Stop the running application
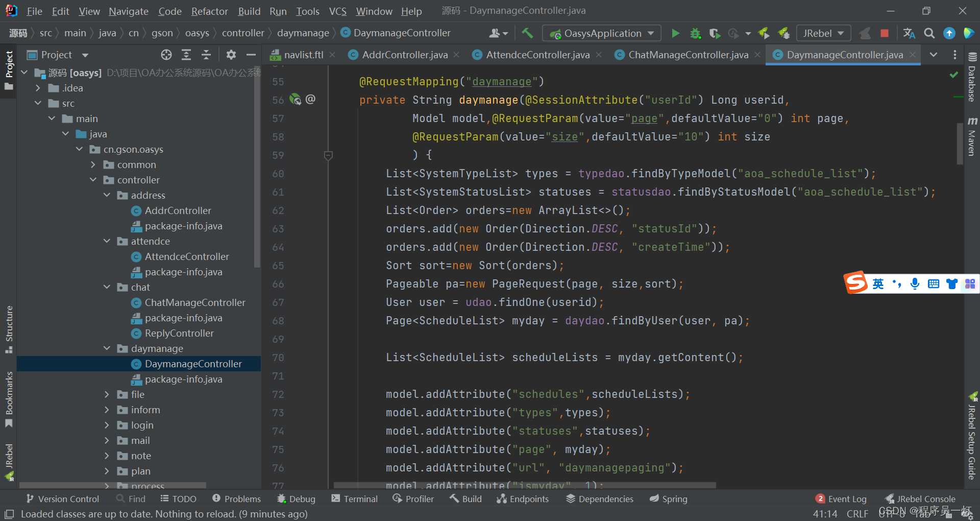This screenshot has height=521, width=980. [885, 33]
